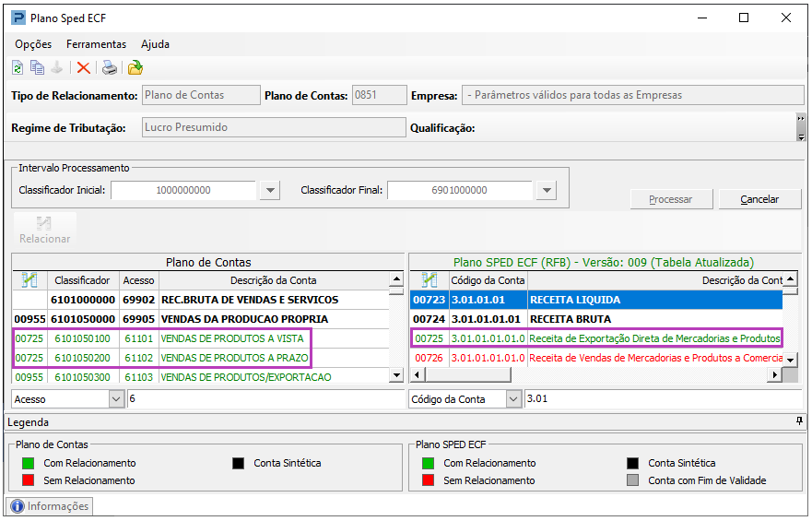
Task: Click the blue Informações info icon
Action: pos(18,506)
